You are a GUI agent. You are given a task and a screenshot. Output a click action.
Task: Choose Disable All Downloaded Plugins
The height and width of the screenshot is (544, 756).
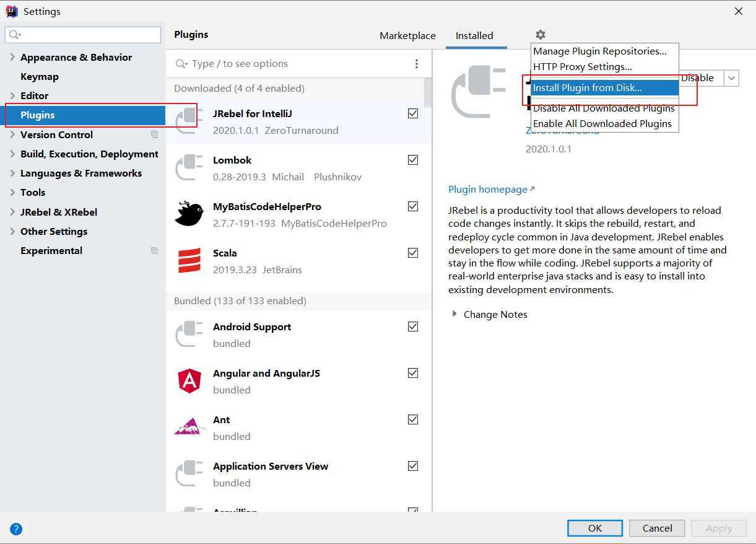(605, 108)
